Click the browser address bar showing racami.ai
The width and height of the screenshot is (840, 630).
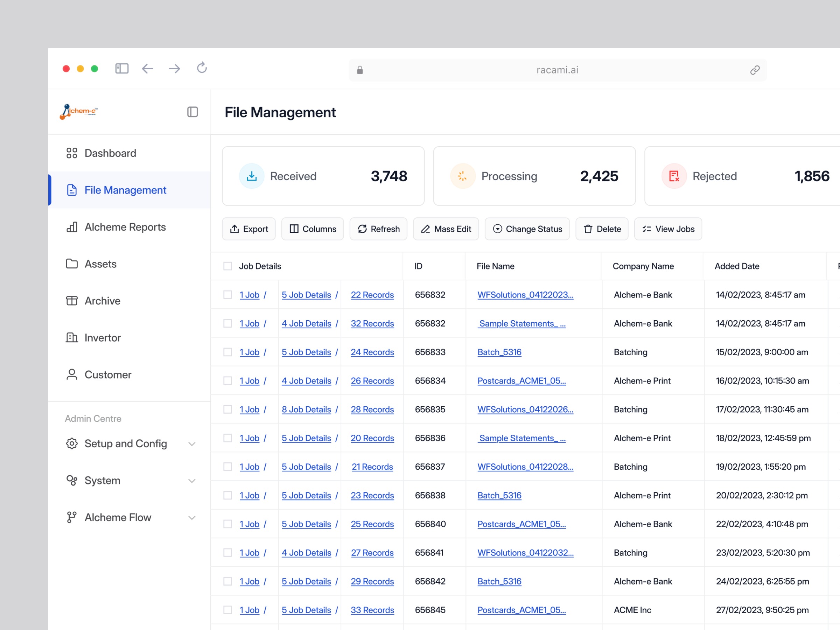(x=557, y=70)
